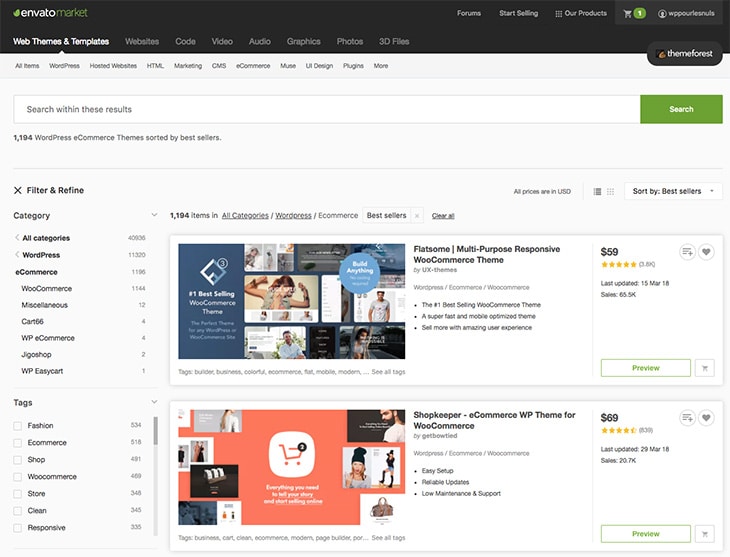
Task: Open the Web Themes & Templates tab
Action: tap(61, 41)
